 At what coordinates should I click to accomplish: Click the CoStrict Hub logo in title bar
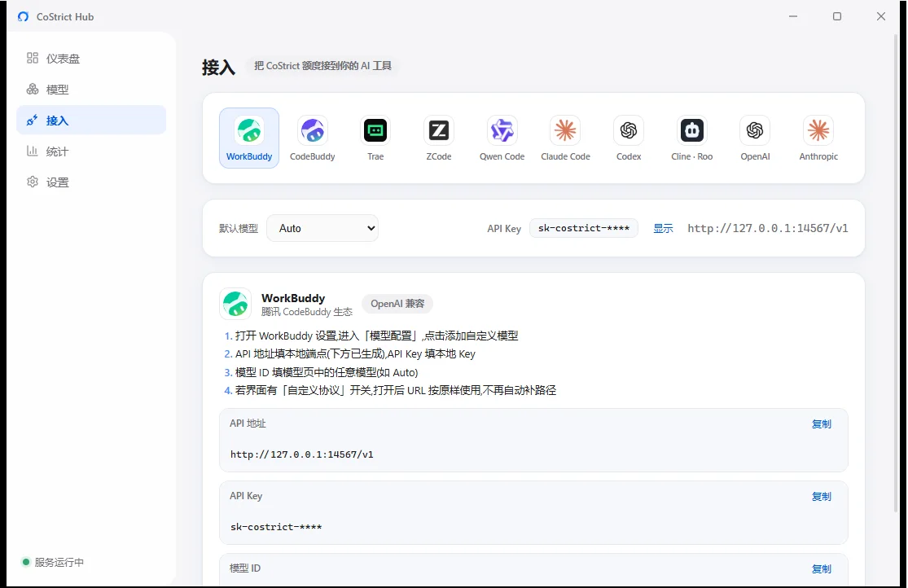pyautogui.click(x=23, y=17)
